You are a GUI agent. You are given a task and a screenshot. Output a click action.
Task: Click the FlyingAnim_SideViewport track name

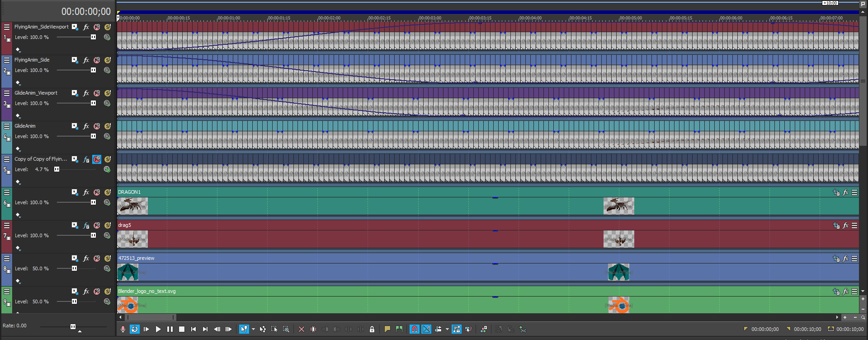[x=42, y=27]
